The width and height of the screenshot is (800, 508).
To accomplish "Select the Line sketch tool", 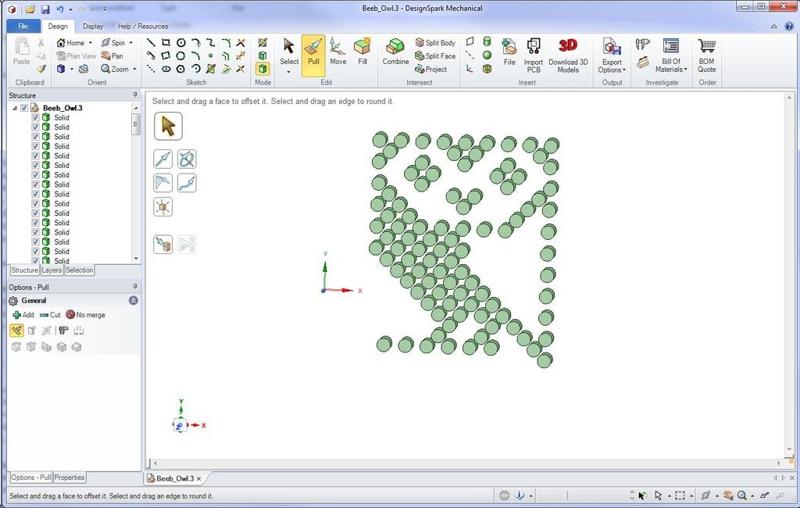I will [x=151, y=42].
